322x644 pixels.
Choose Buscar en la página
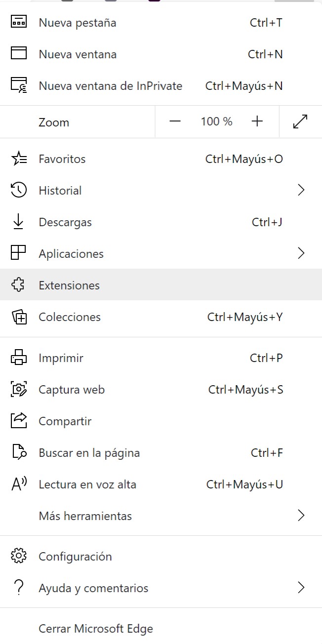[x=161, y=453]
